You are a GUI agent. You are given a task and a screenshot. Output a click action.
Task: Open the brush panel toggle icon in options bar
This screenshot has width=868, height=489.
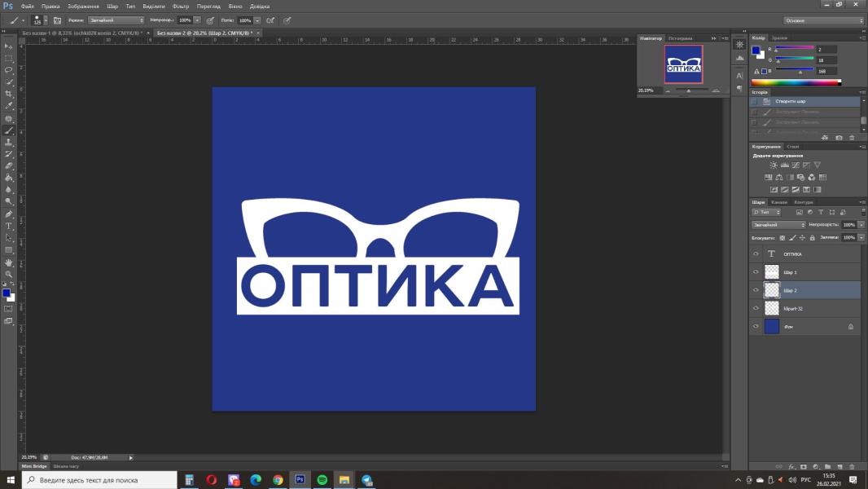[x=57, y=20]
